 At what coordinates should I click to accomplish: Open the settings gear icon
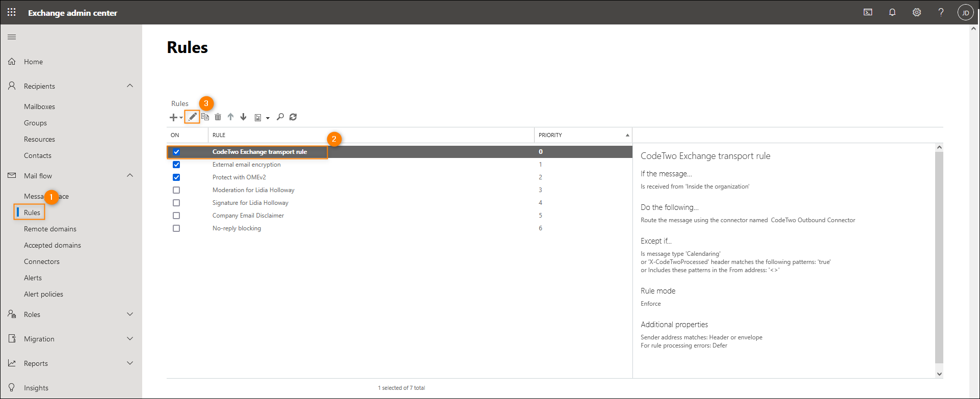click(917, 12)
